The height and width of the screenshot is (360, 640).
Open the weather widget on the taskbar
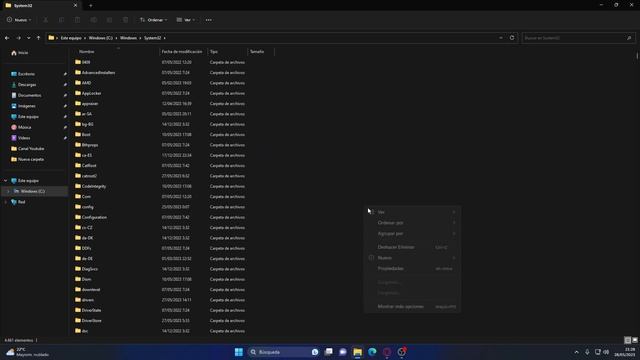coord(27,352)
